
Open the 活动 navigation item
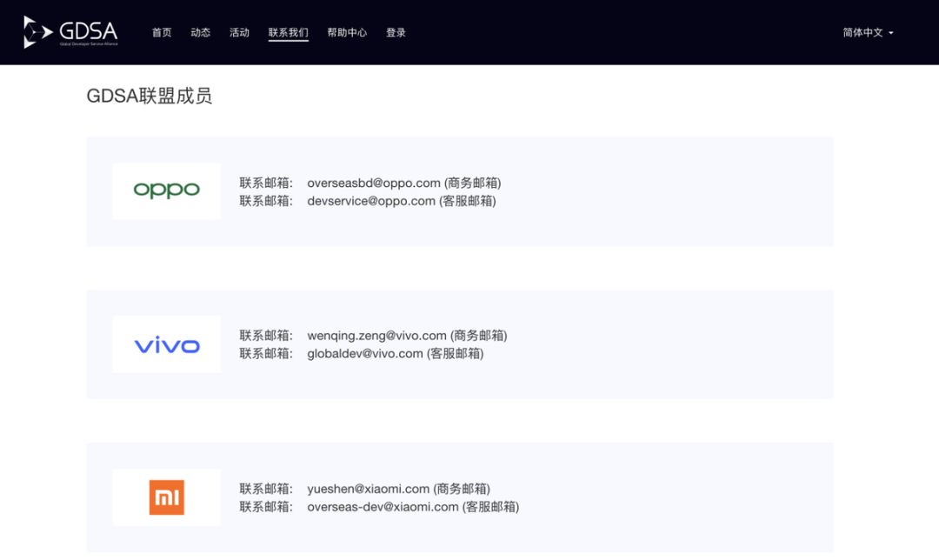click(x=239, y=33)
